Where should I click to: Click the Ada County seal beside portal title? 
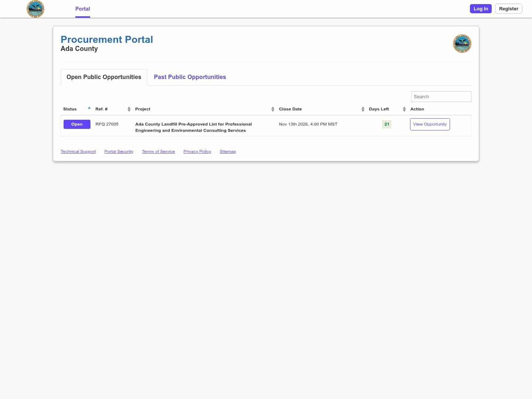tap(462, 44)
